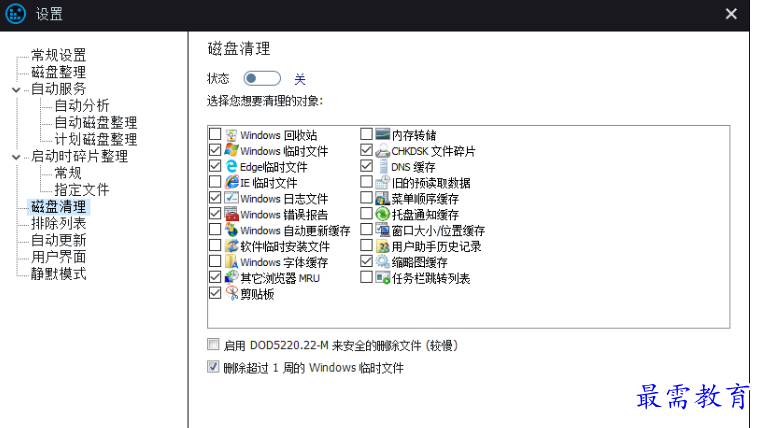Check the IE 临时文件 checkbox
758x428 pixels.
point(215,182)
